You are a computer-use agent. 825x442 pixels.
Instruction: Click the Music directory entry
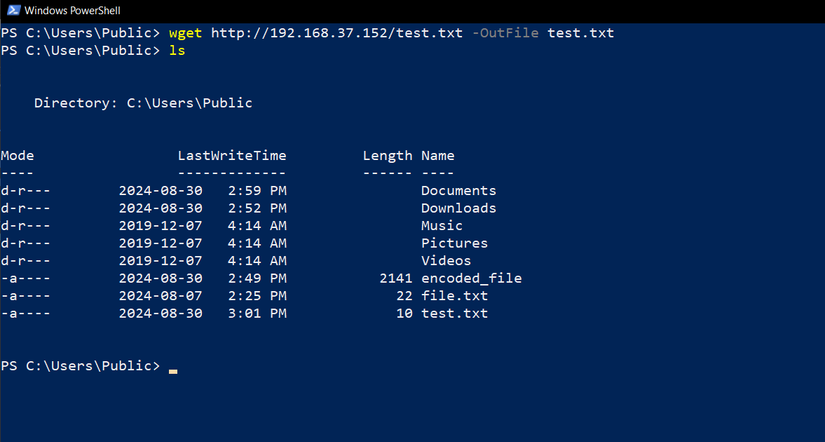coord(442,226)
